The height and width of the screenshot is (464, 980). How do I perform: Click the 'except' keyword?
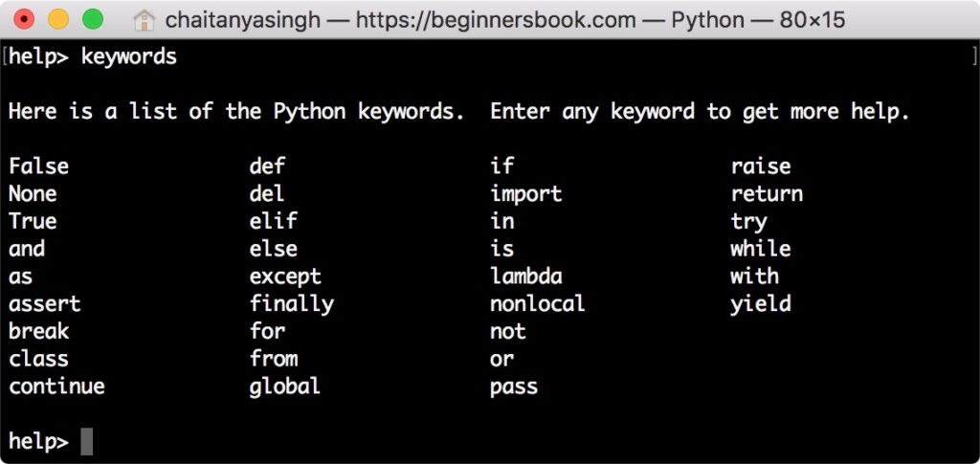[x=285, y=276]
